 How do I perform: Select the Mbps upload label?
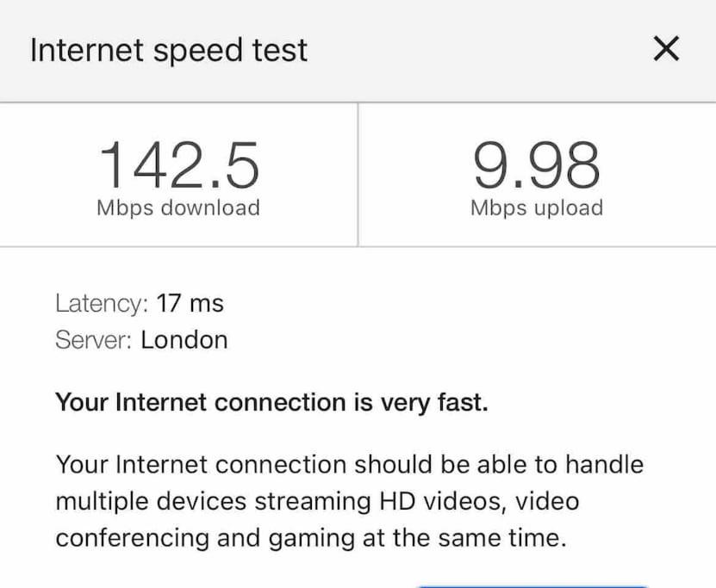(x=537, y=208)
